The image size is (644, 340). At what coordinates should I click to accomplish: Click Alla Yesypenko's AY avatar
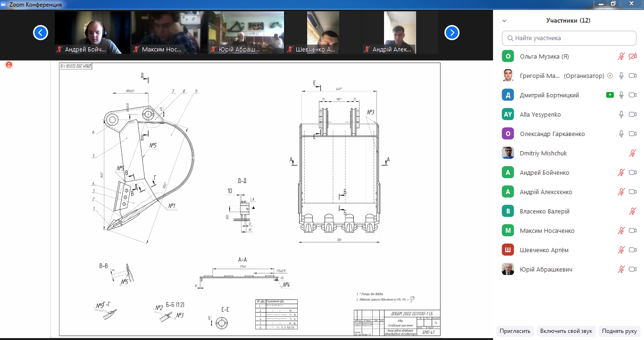point(508,114)
